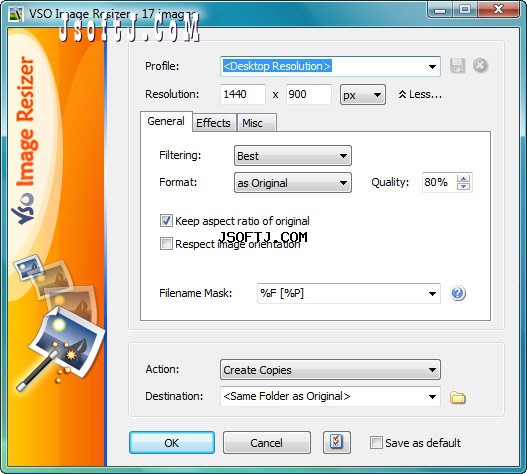Close the VSO Image Resizer window
Screen dimensions: 527x474
(499, 10)
